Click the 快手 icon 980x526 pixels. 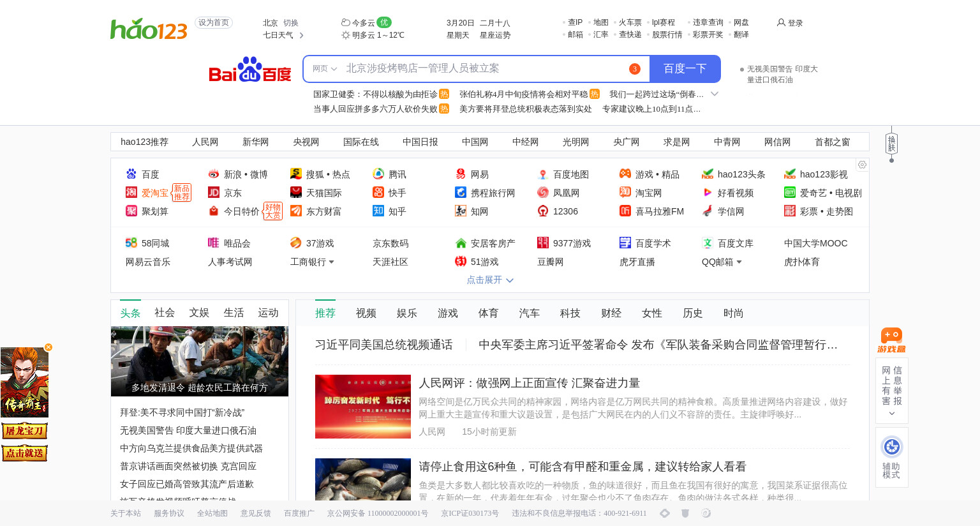coord(378,192)
